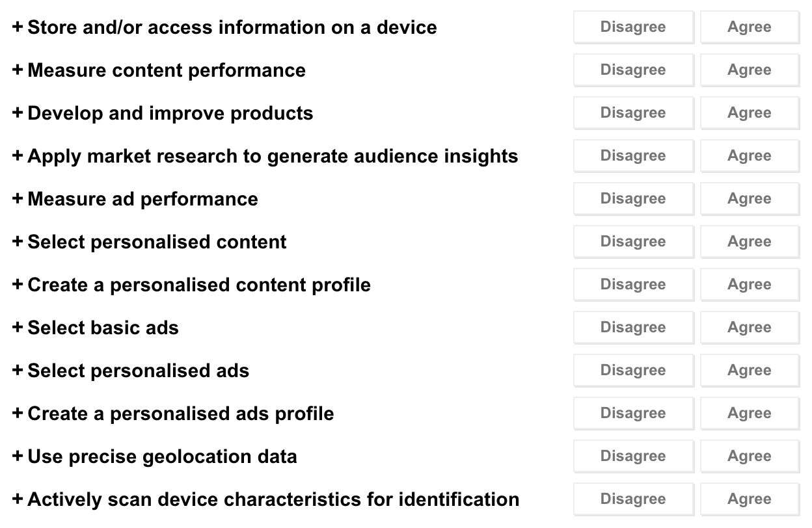Agree to measure content performance
This screenshot has height=528, width=812.
coord(750,70)
